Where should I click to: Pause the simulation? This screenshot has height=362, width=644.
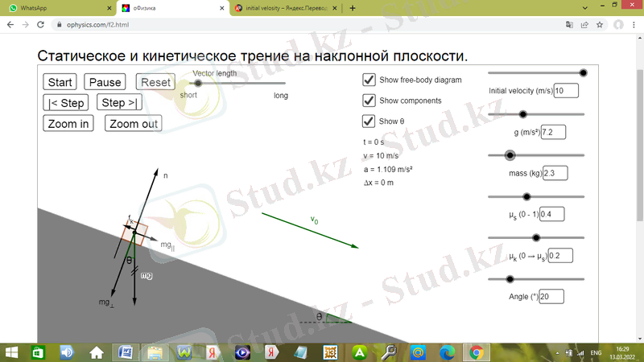coord(105,82)
